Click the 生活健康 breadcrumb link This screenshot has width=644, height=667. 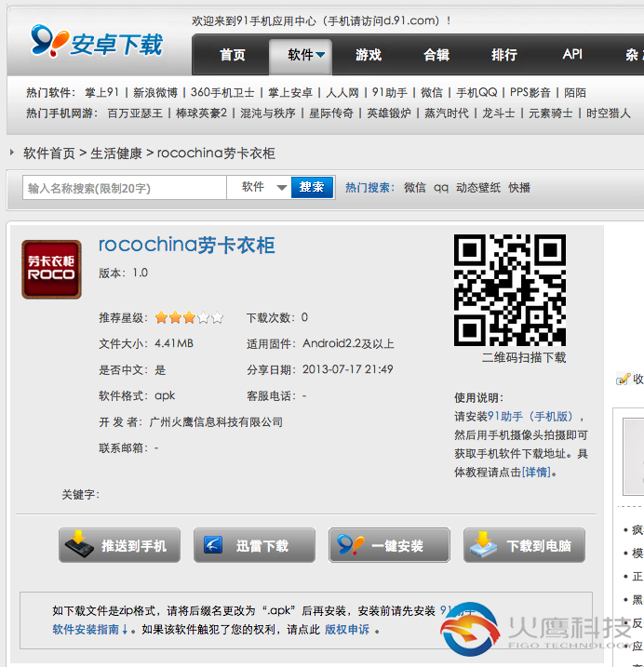[116, 153]
